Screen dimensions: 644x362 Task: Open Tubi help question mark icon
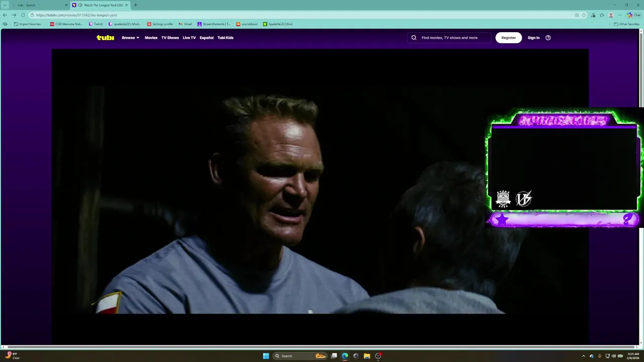click(548, 38)
